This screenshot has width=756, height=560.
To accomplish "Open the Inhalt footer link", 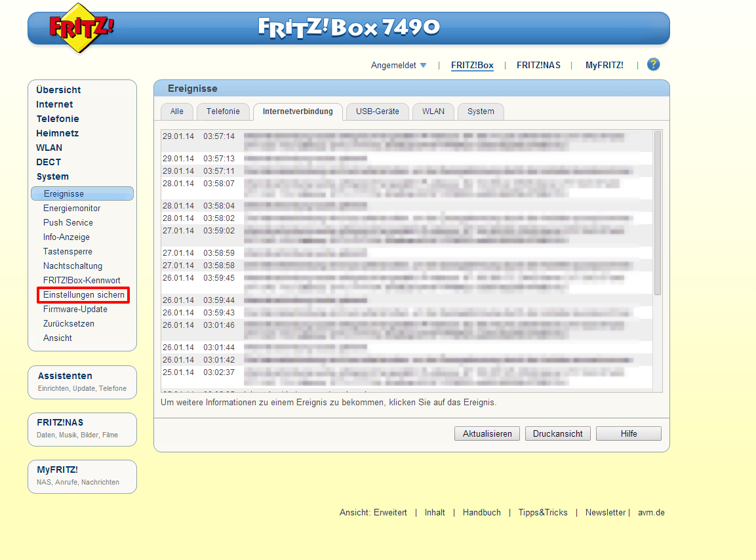I will click(435, 512).
